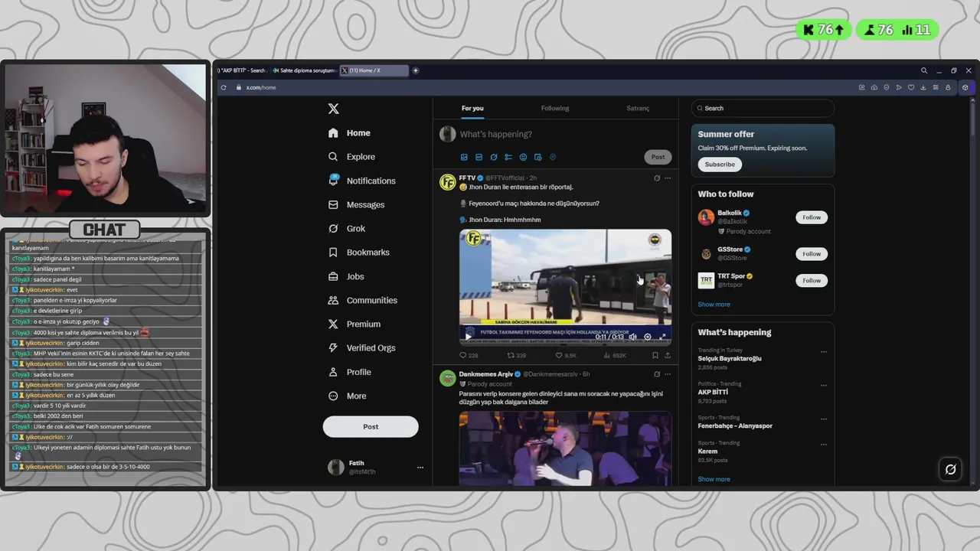Click Show more under What's happening
Screen dimensions: 980x551
point(714,479)
